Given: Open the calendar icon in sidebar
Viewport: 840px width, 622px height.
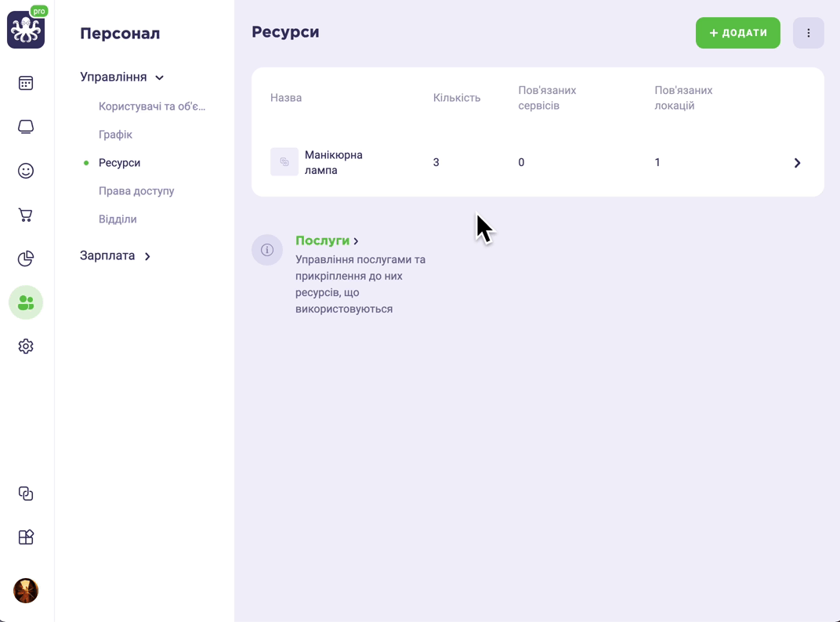Looking at the screenshot, I should point(26,83).
